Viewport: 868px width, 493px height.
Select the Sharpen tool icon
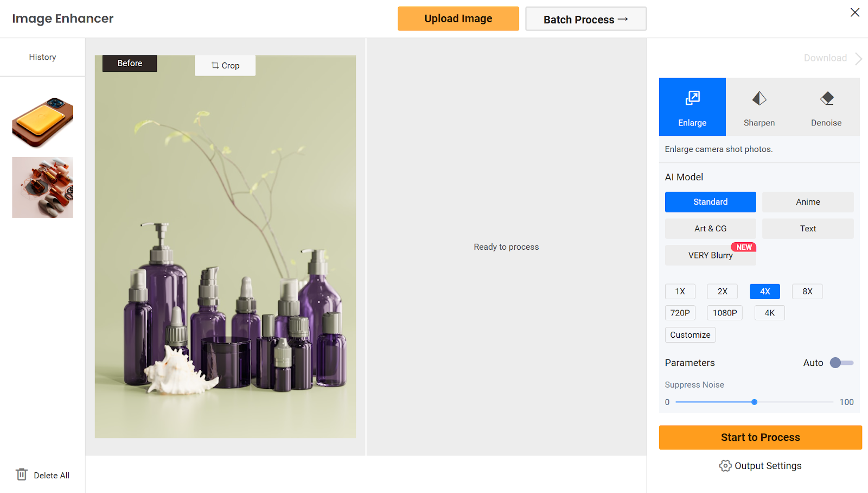(x=759, y=99)
